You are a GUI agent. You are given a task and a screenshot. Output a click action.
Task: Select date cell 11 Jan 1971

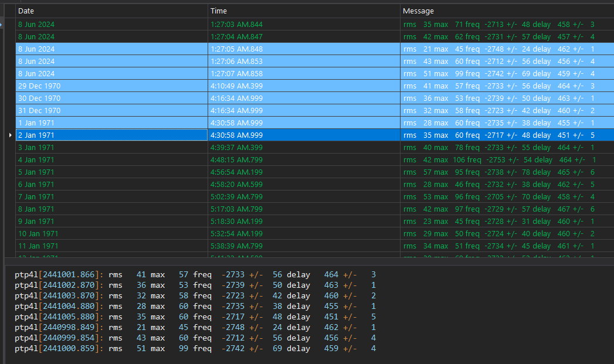click(x=111, y=246)
